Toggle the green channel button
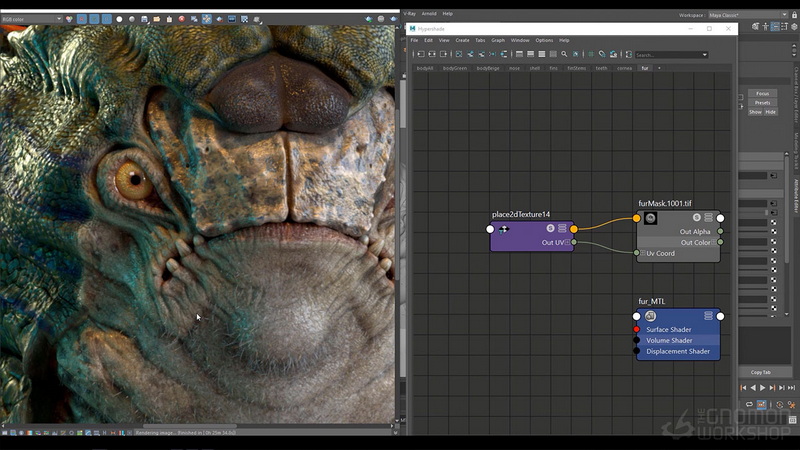800x450 pixels. (94, 19)
